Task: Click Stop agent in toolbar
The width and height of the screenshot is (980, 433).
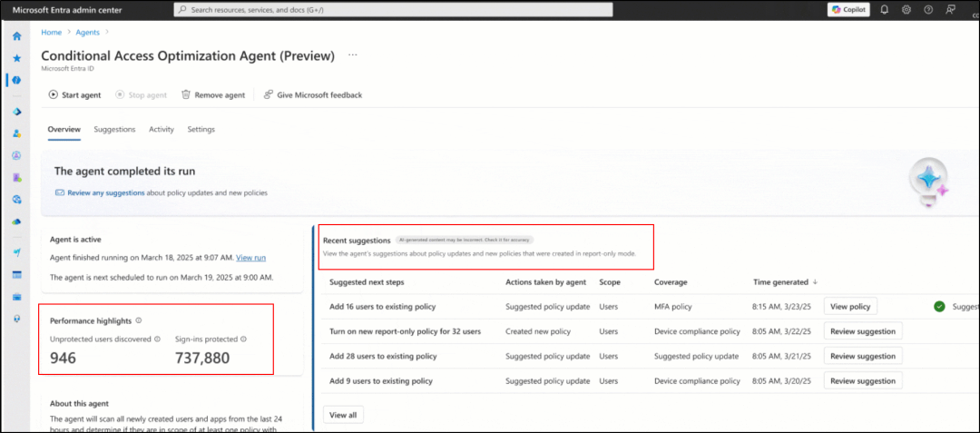Action: [142, 95]
